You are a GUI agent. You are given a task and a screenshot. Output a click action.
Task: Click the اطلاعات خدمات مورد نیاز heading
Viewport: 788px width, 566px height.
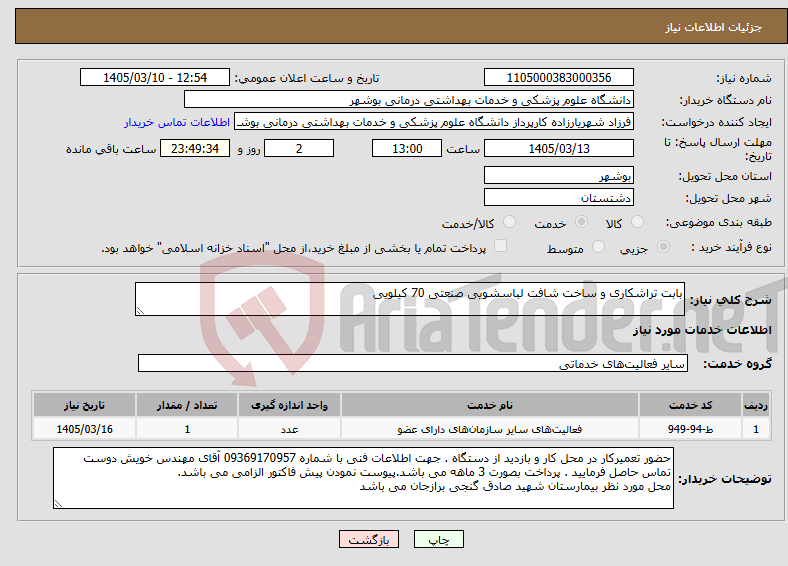(702, 330)
